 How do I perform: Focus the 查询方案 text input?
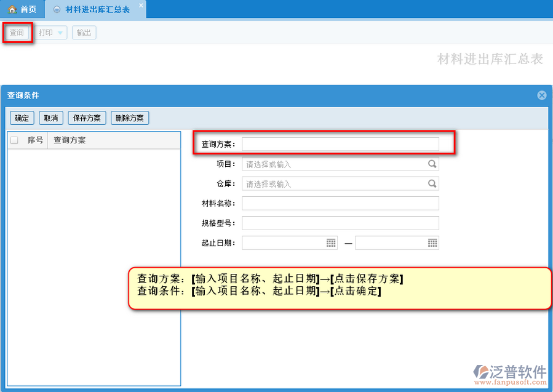pos(340,144)
